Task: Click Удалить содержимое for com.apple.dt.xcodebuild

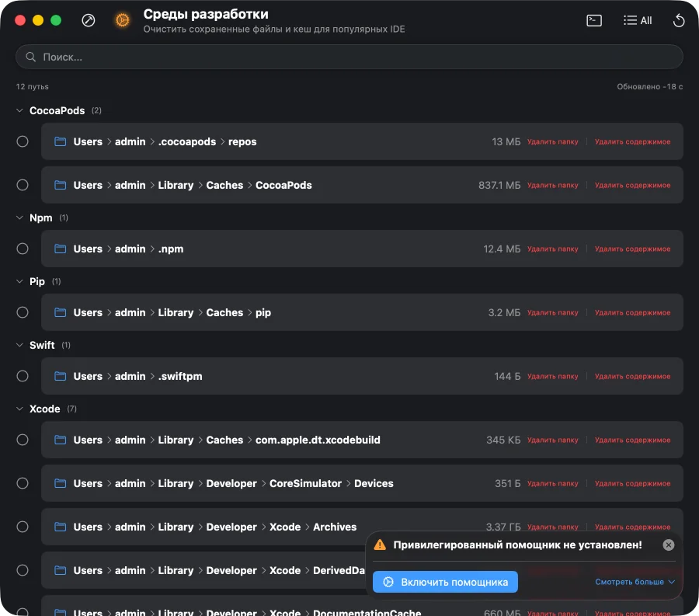Action: point(632,440)
